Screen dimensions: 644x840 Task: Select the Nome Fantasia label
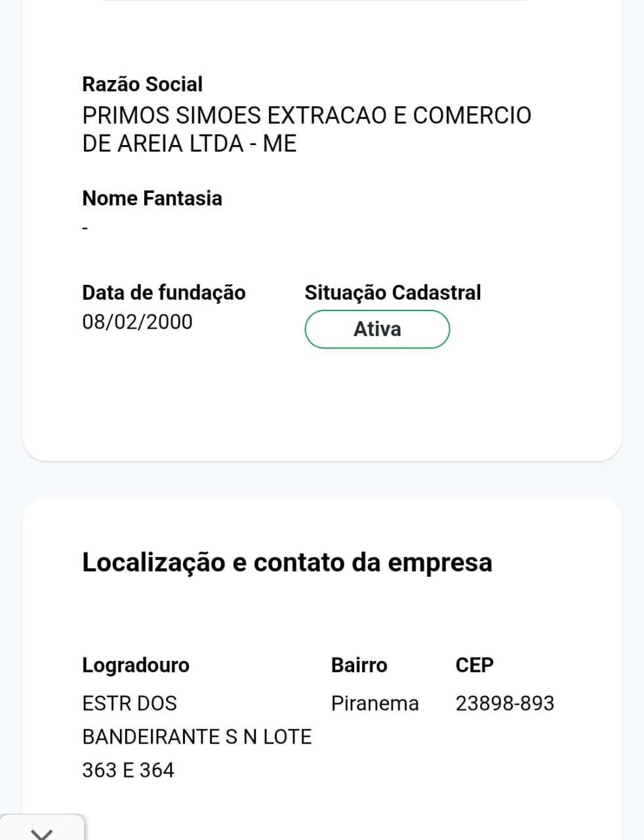click(152, 198)
